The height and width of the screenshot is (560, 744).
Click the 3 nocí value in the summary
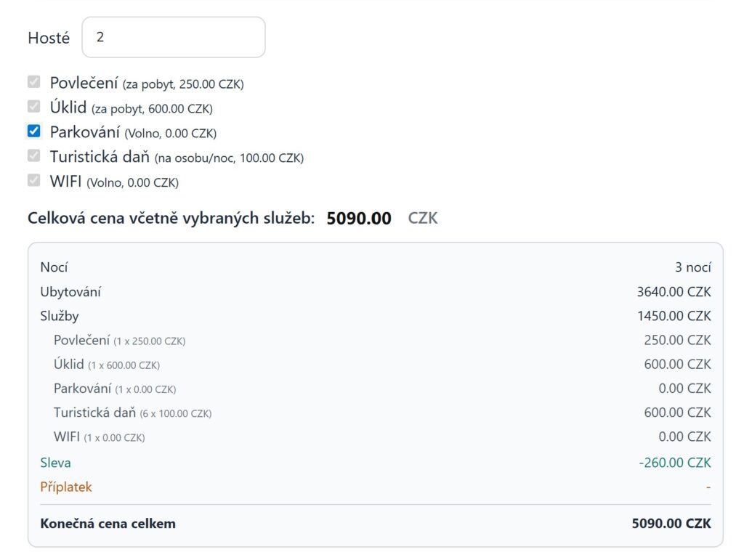(692, 267)
